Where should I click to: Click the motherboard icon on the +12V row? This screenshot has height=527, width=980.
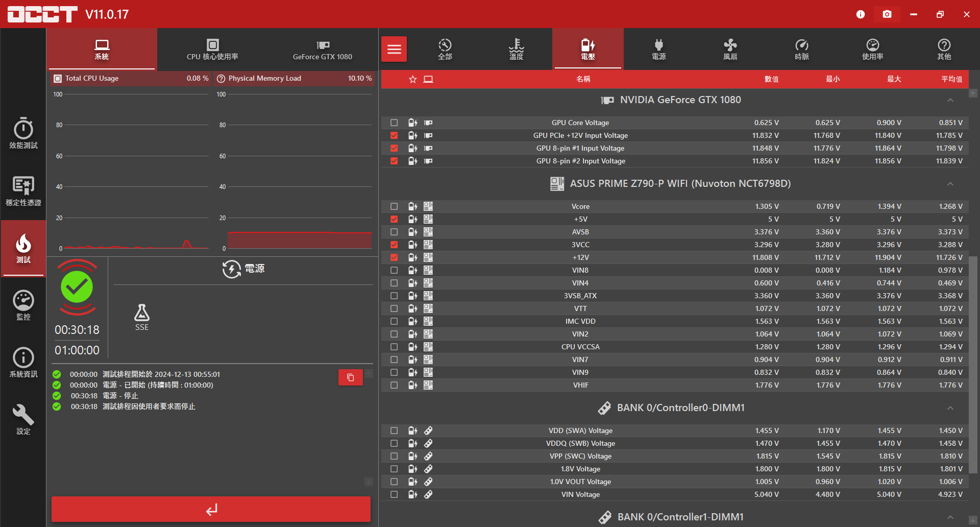[x=428, y=257]
